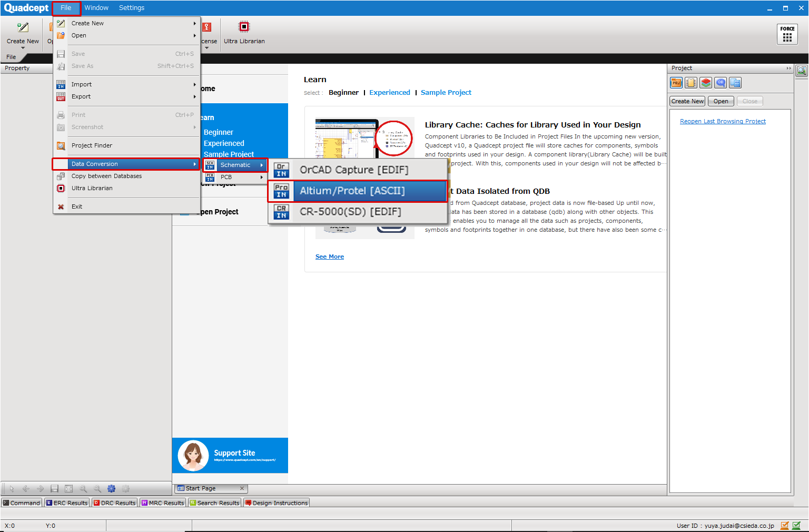The width and height of the screenshot is (809, 532).
Task: Expand the Import submenu in File menu
Action: point(195,84)
